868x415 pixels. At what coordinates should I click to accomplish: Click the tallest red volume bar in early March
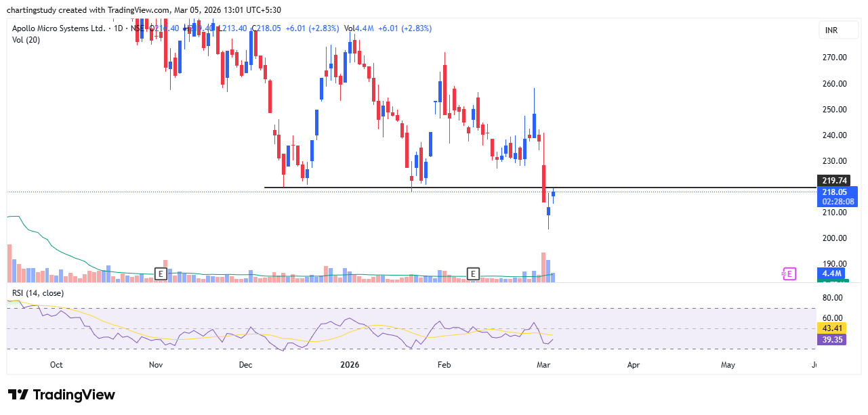[x=543, y=267]
